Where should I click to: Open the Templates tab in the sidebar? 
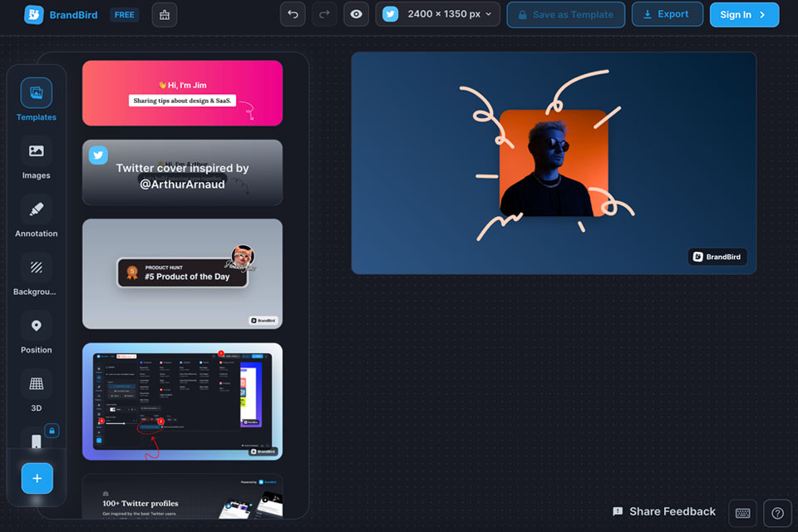(36, 100)
